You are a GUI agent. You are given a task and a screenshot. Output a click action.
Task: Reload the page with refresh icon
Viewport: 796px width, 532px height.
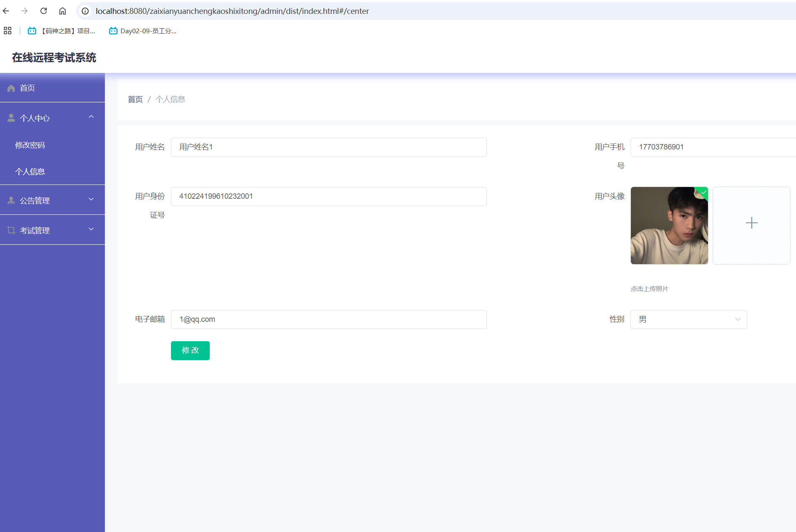coord(43,11)
